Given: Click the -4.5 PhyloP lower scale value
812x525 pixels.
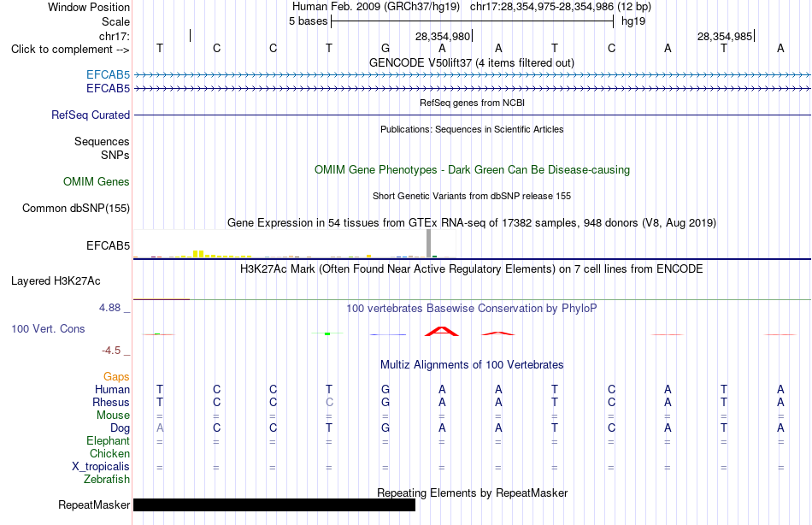Looking at the screenshot, I should 111,351.
